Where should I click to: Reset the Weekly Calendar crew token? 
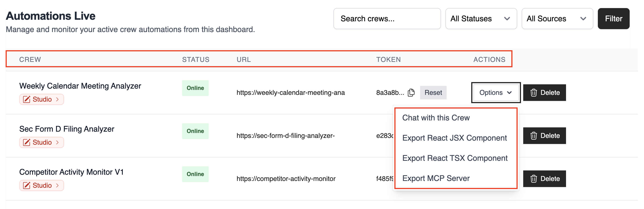pyautogui.click(x=433, y=93)
